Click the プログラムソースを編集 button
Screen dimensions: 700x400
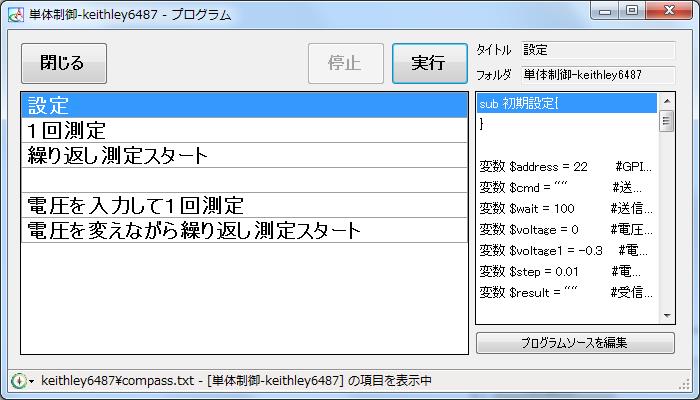(575, 343)
